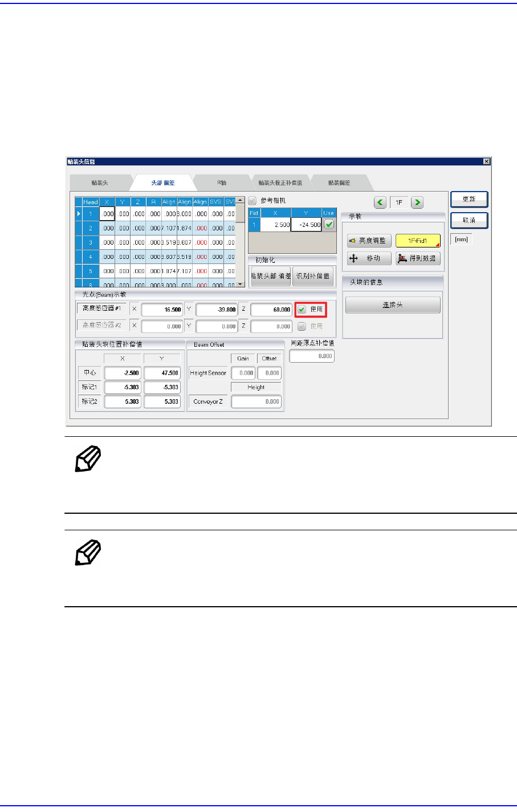Screen dimensions: 517x812
Task: Click 标记1 X field -5.303
Action: click(x=122, y=387)
